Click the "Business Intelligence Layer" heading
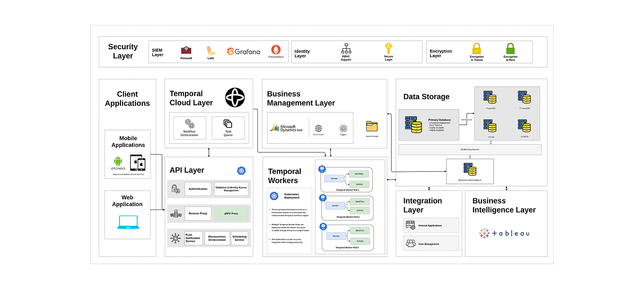 (x=504, y=205)
